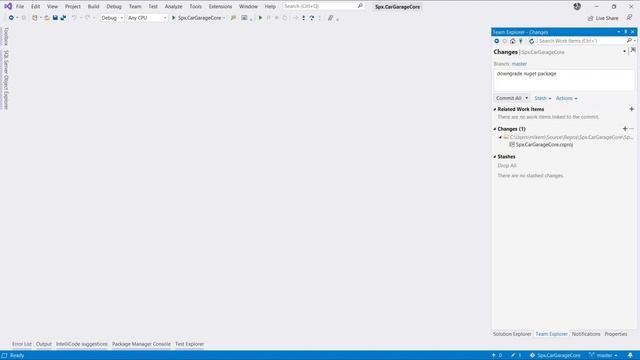This screenshot has width=640, height=360.
Task: Open the Analyze menu
Action: tap(173, 7)
